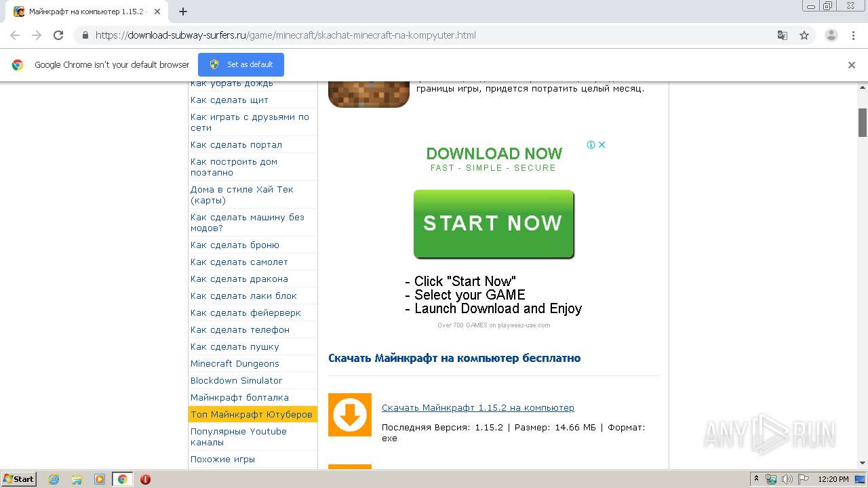Show hidden system tray icons
The width and height of the screenshot is (868, 488).
point(756,479)
